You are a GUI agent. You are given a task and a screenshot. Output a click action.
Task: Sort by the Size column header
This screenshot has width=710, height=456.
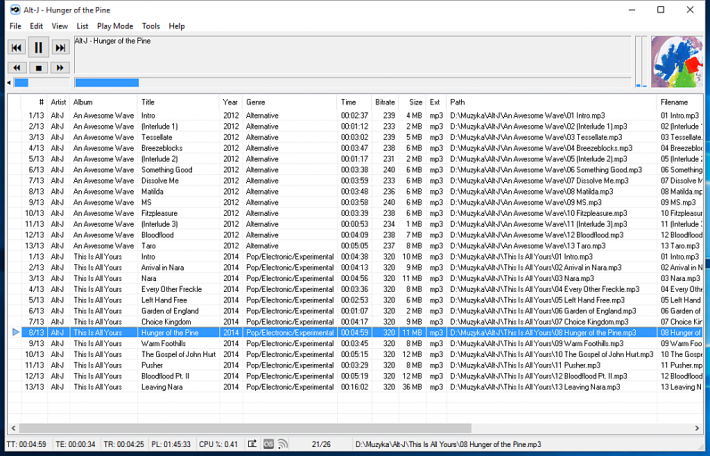tap(413, 102)
